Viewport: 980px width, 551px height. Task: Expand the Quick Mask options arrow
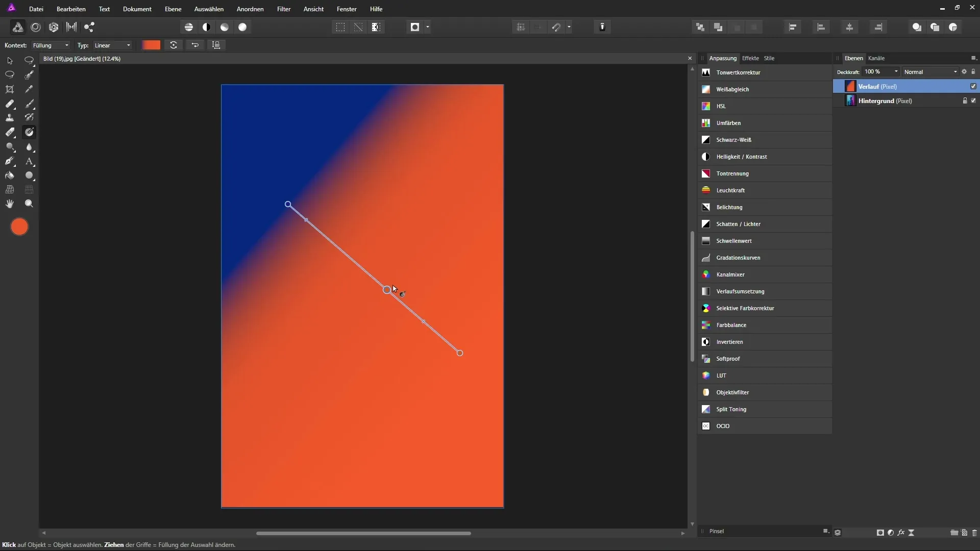(428, 27)
